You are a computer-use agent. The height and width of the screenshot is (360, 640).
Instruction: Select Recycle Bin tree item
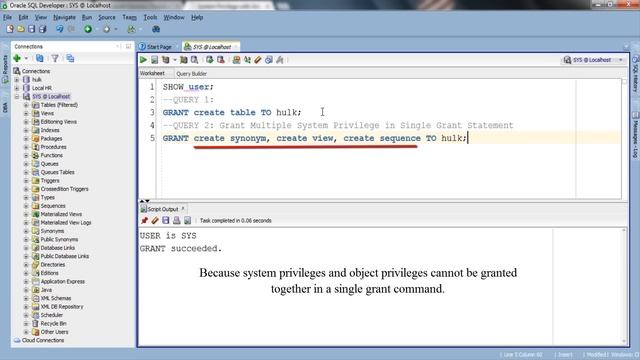click(53, 323)
